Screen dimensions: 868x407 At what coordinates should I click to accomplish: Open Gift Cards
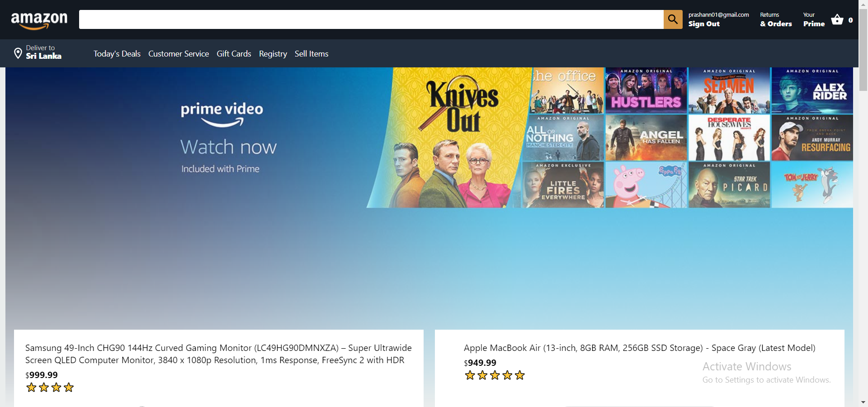point(234,54)
